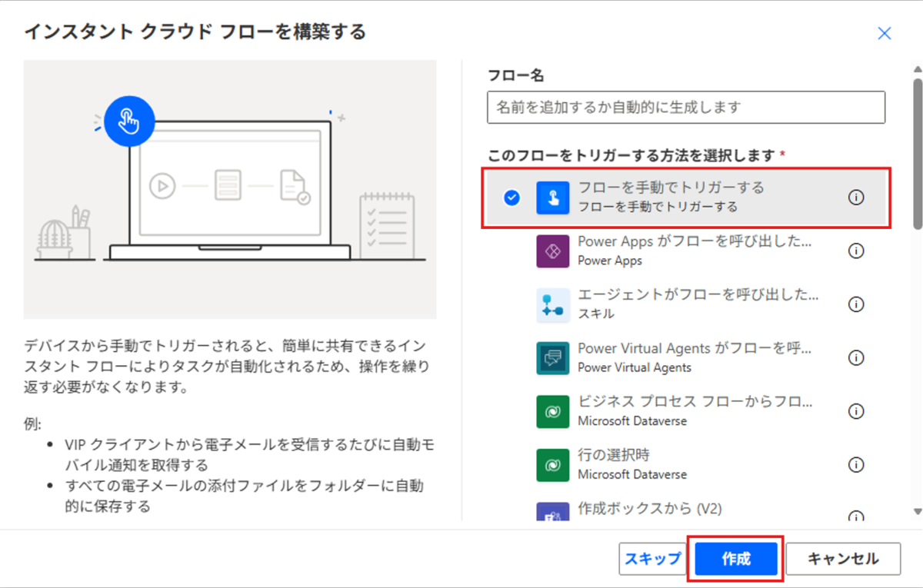Click the Dataverse icon for 行の選択時
Image resolution: width=923 pixels, height=588 pixels.
tap(552, 465)
